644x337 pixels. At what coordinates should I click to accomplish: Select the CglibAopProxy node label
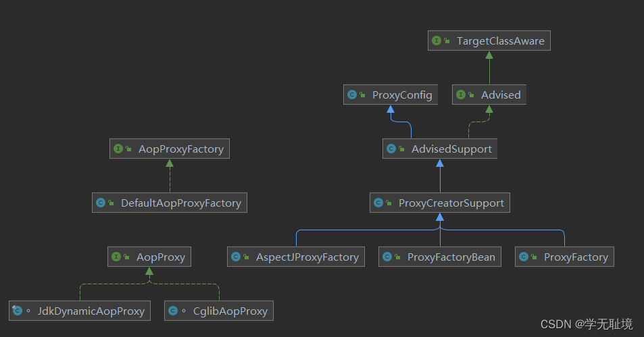[230, 311]
